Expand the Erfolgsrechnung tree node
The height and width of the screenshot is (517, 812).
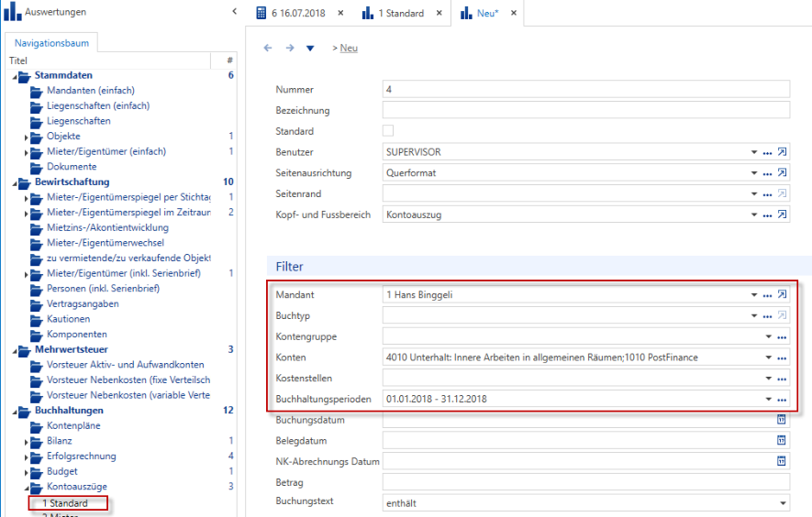tap(26, 457)
